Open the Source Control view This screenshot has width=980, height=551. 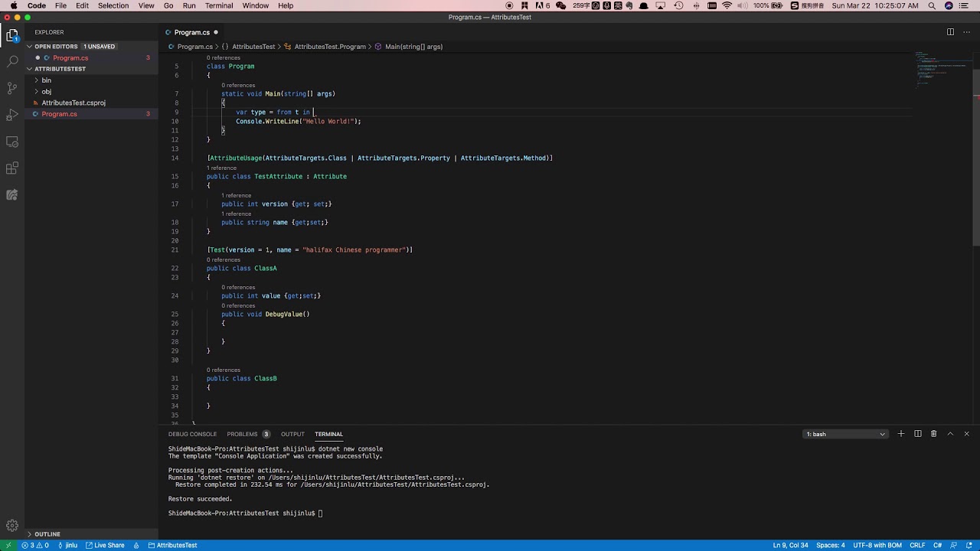pyautogui.click(x=12, y=88)
